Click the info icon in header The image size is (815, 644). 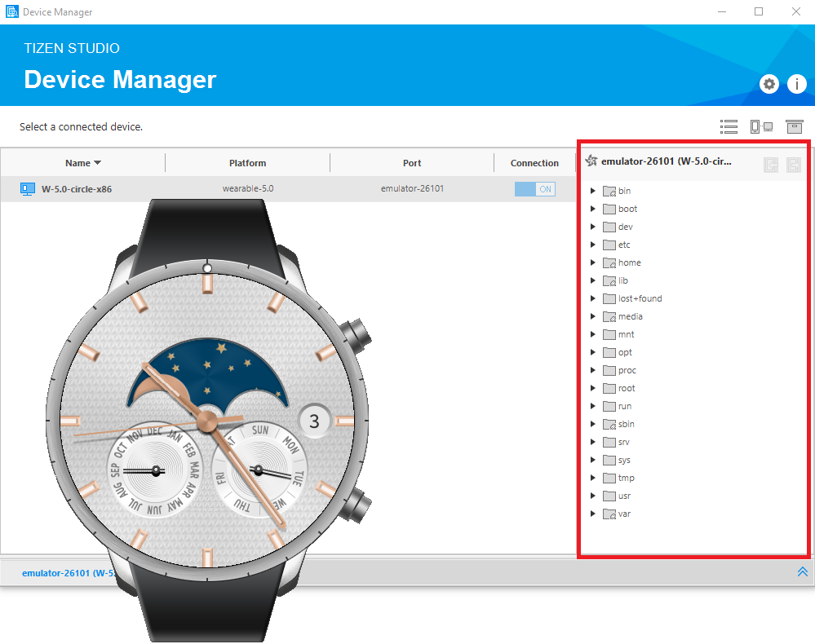[796, 84]
